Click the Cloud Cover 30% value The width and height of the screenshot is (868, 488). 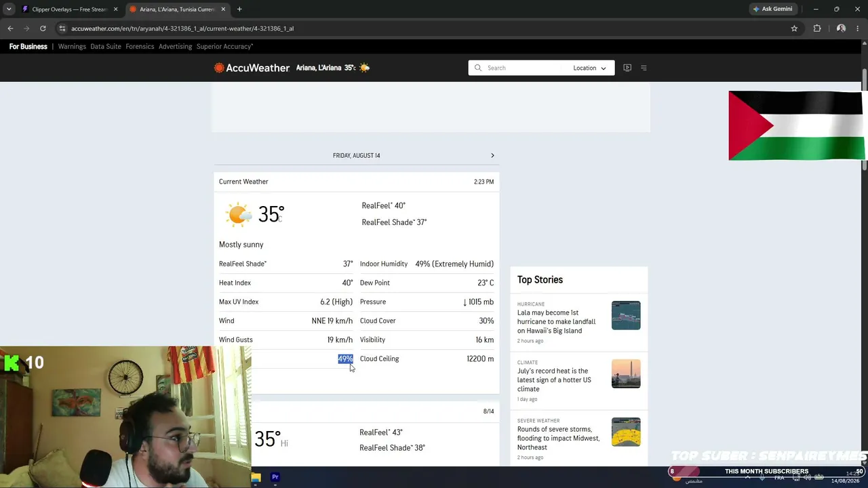tap(486, 321)
